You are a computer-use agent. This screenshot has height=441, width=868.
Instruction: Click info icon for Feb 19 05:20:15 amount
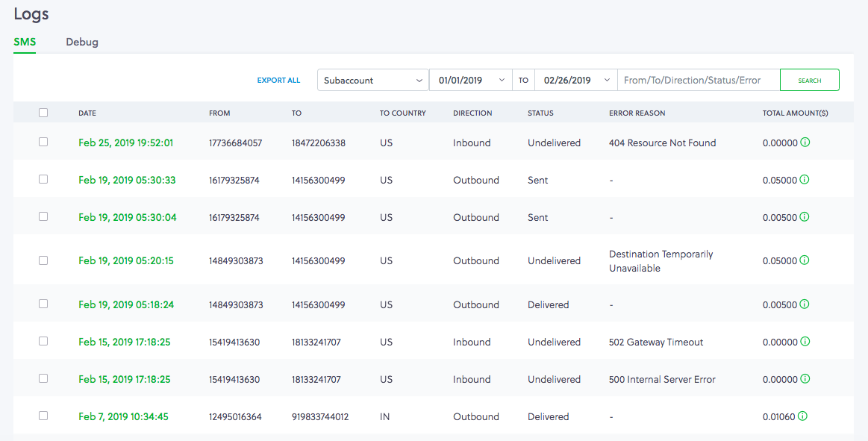(x=805, y=260)
